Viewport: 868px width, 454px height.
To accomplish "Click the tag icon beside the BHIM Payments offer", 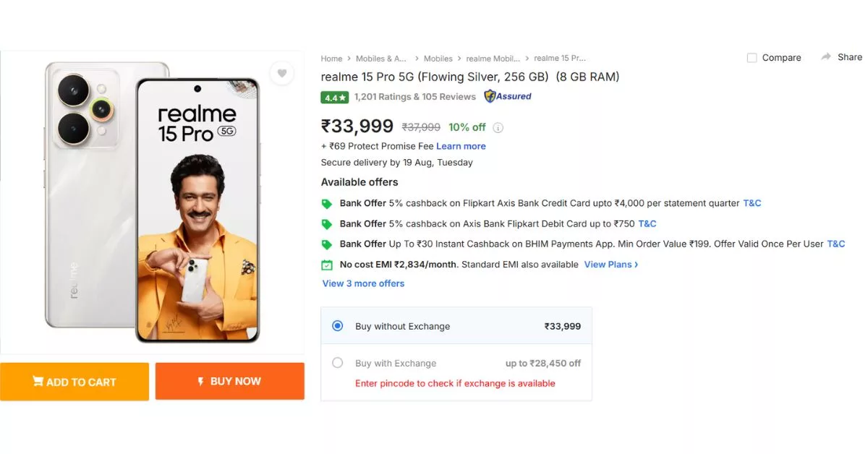I will pyautogui.click(x=327, y=244).
